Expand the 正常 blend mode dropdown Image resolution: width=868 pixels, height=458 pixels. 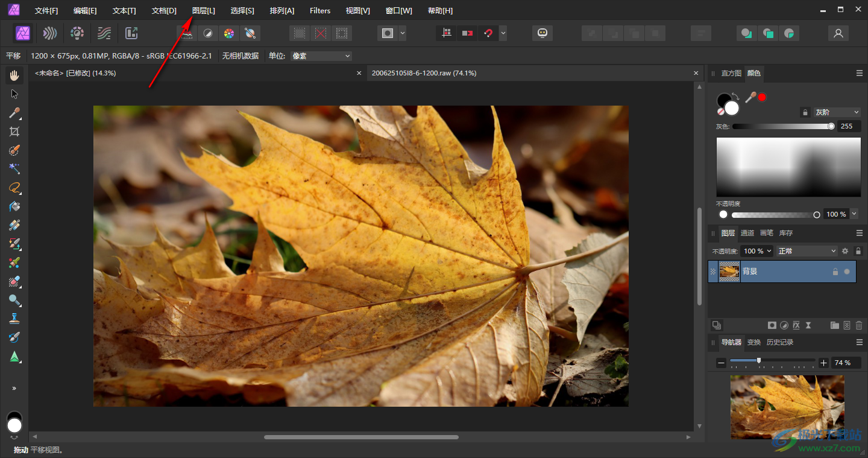807,251
